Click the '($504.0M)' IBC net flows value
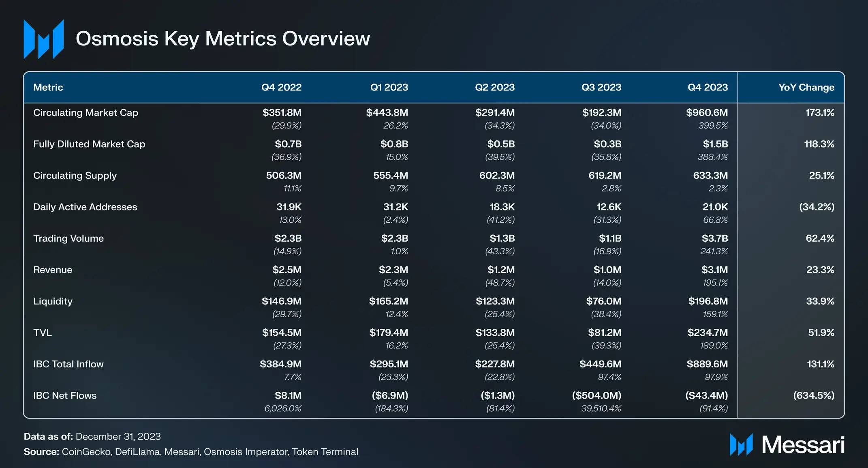This screenshot has height=468, width=868. [596, 395]
